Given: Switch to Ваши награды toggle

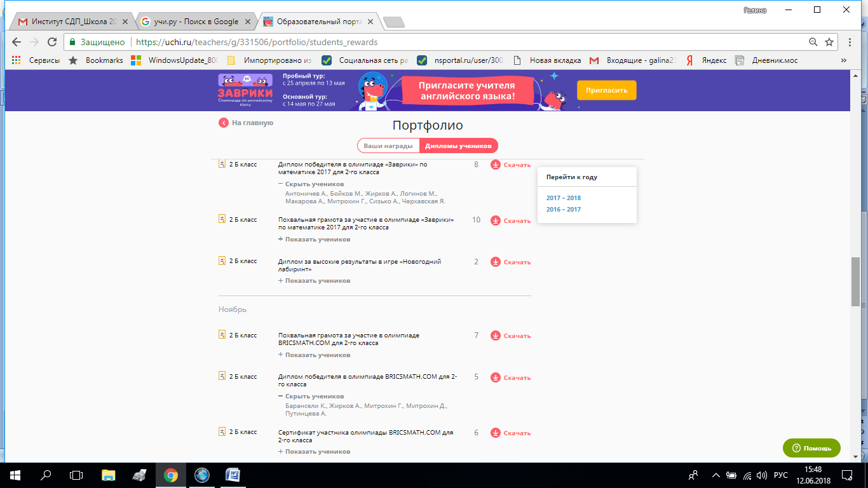Looking at the screenshot, I should (388, 146).
